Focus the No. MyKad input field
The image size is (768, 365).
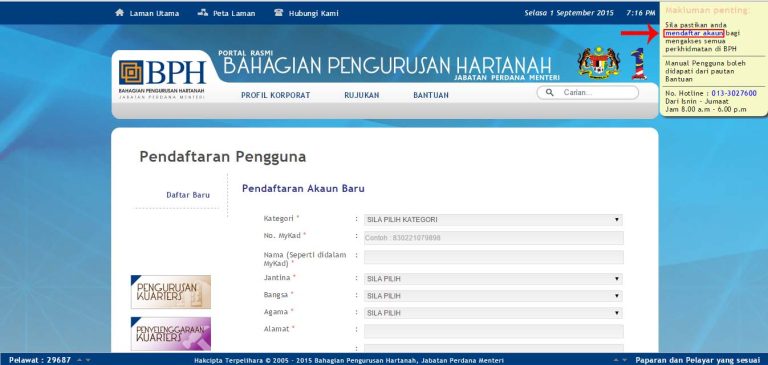pyautogui.click(x=494, y=238)
